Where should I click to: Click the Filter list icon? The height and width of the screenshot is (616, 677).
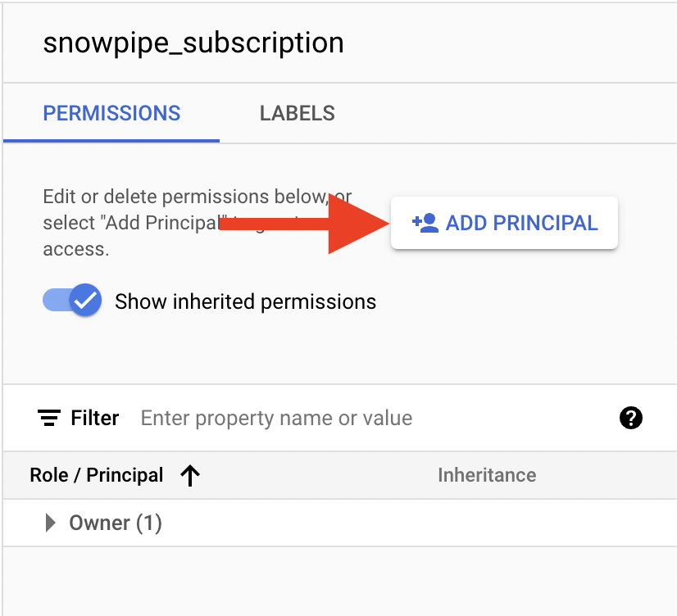49,418
